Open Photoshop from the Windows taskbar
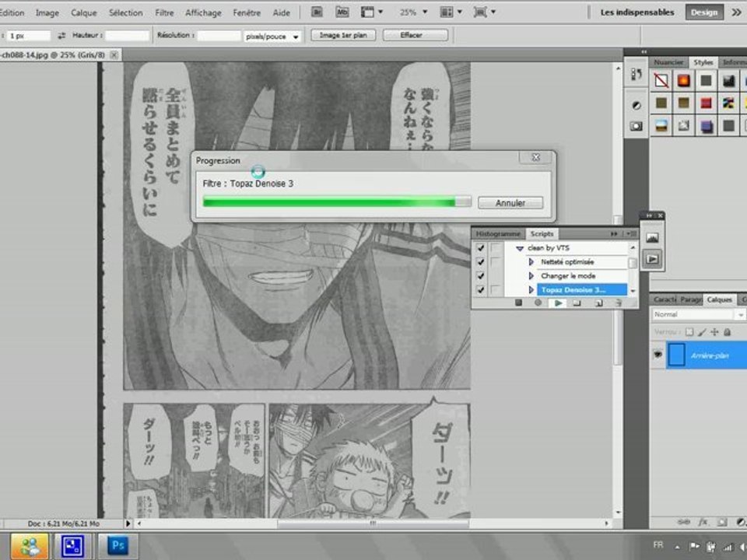This screenshot has width=747, height=560. pos(117,546)
